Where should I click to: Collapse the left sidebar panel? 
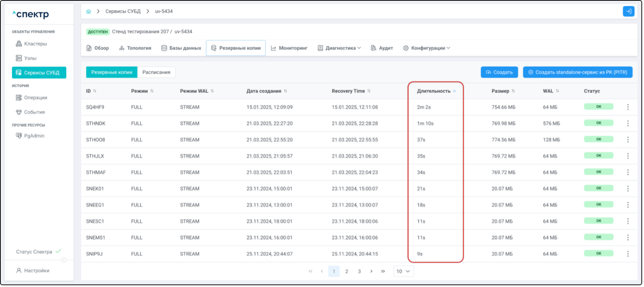pyautogui.click(x=64, y=260)
